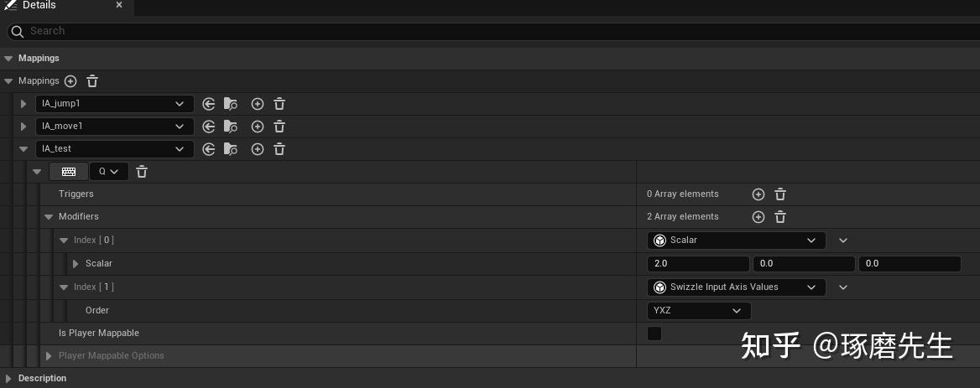Add a new mapping with the plus icon beside Mappings
The image size is (980, 388).
tap(70, 81)
